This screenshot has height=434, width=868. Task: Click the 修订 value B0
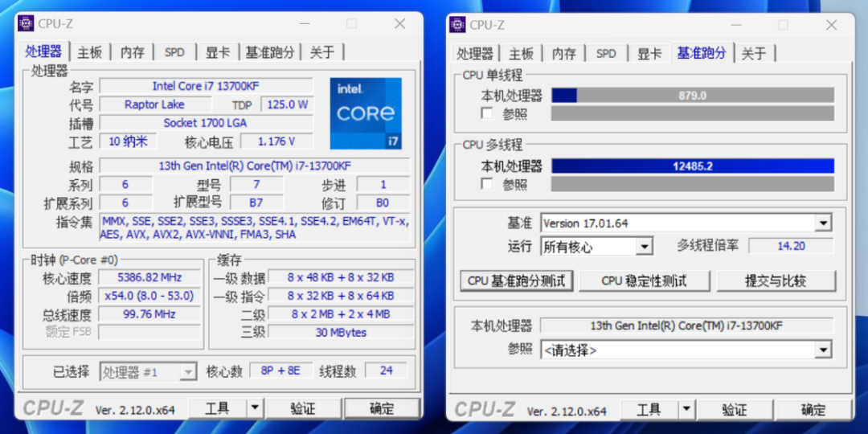[383, 203]
